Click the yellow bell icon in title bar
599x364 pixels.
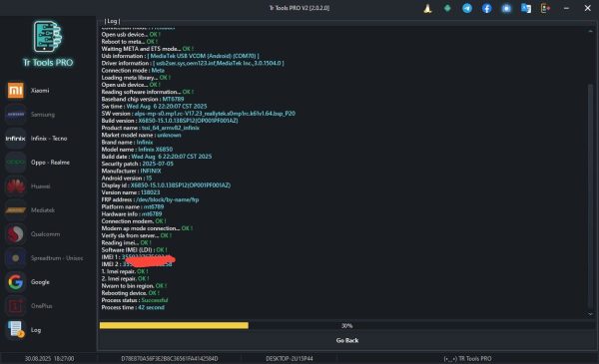[x=427, y=8]
